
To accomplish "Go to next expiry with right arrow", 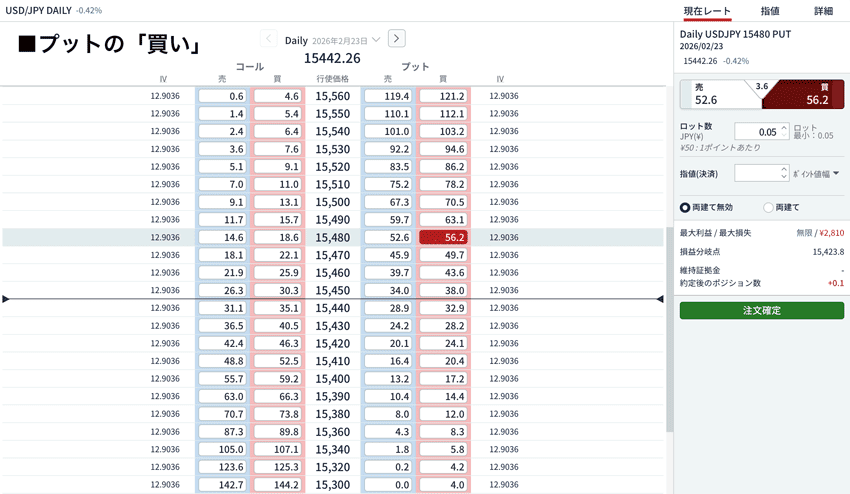I will tap(397, 39).
